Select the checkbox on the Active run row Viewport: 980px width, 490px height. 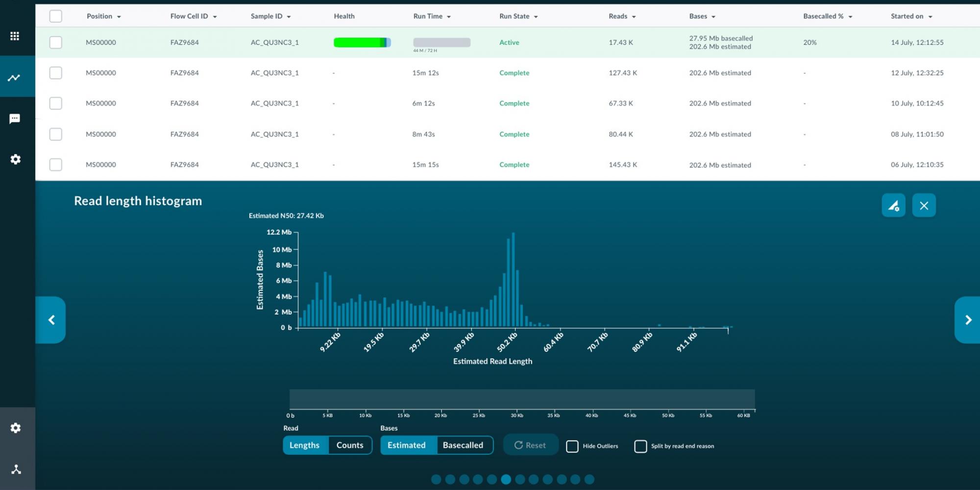point(55,43)
